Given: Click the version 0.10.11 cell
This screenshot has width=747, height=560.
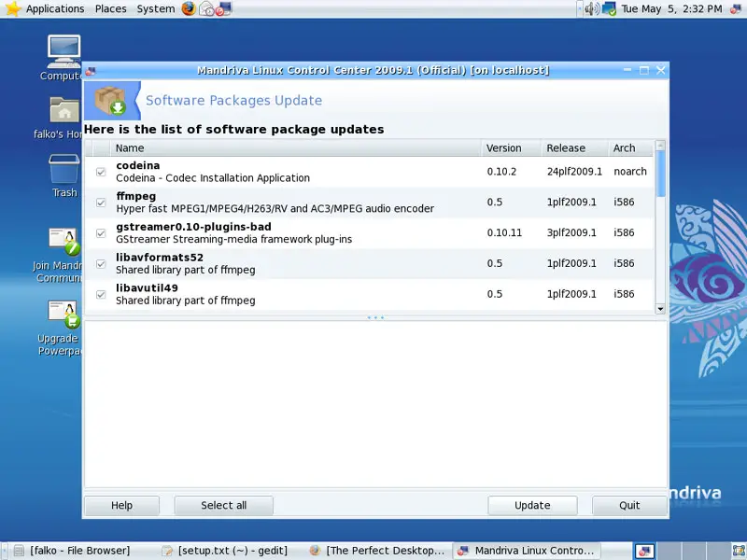Looking at the screenshot, I should pyautogui.click(x=504, y=232).
